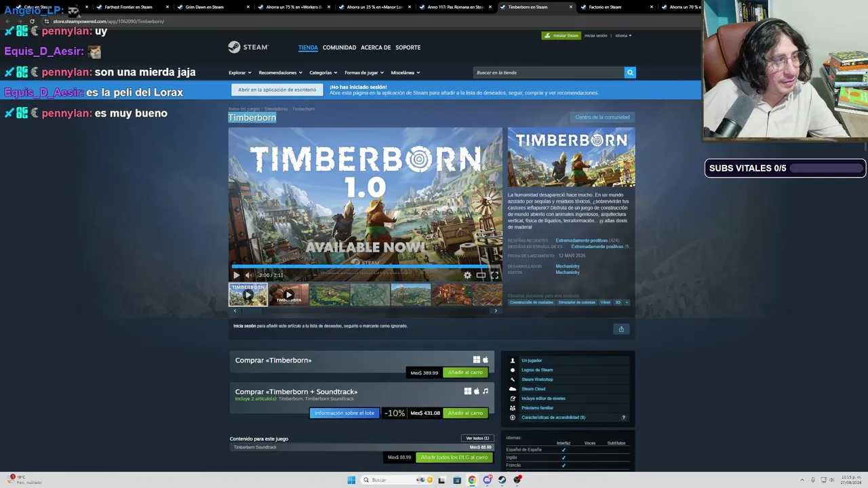Open the Centro de la comunidad button
The image size is (868, 488).
tap(602, 117)
